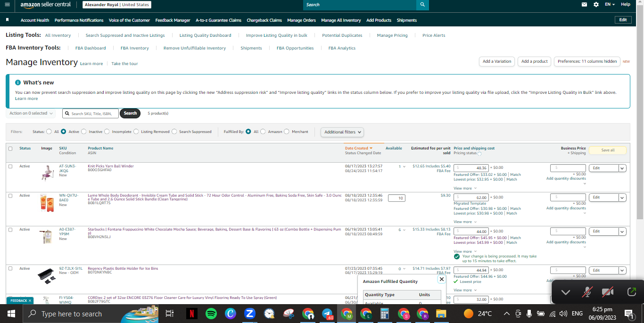
Task: Click the Search SKU, Title, ISBN field
Action: pyautogui.click(x=91, y=113)
